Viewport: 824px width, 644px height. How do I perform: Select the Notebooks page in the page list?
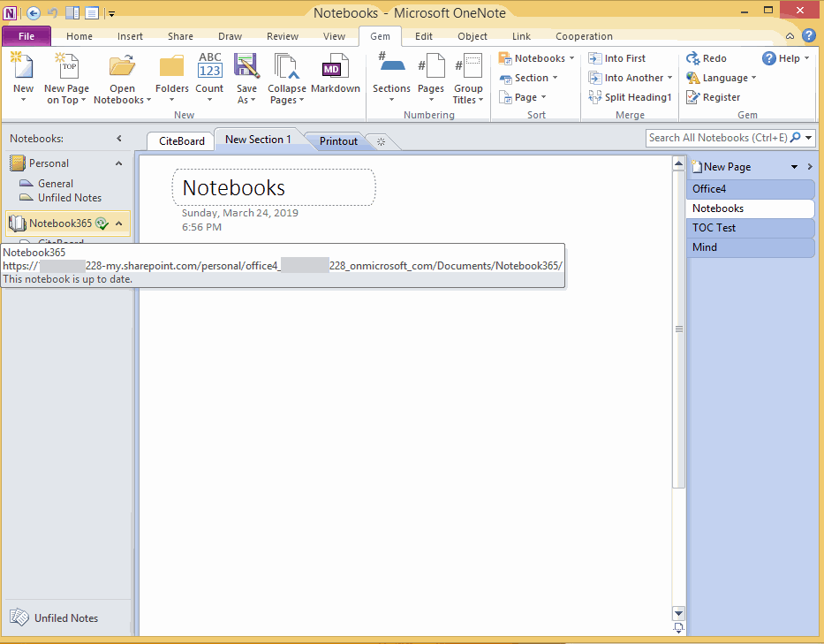coord(750,208)
